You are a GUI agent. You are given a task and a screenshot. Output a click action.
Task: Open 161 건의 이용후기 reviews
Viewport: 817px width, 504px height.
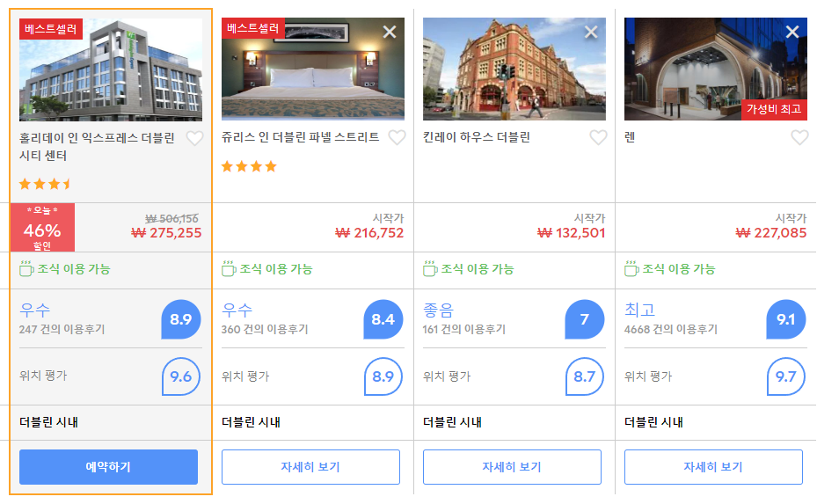pos(464,329)
